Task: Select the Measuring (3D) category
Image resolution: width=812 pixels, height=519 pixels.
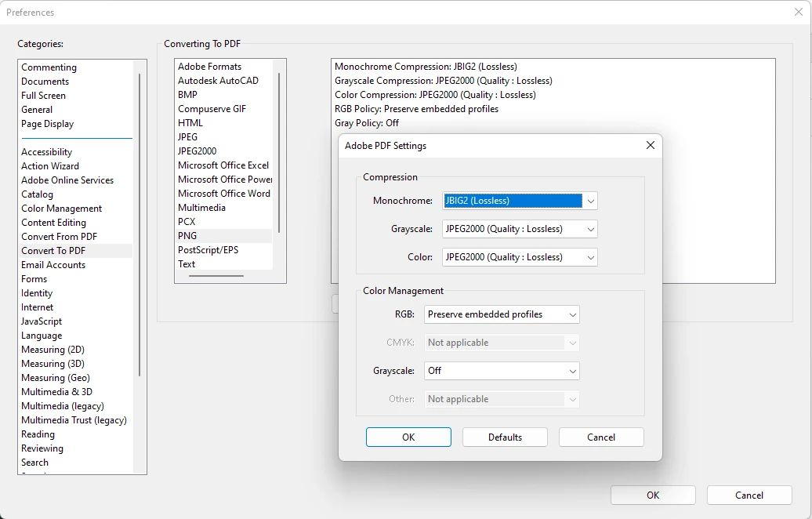Action: 53,364
